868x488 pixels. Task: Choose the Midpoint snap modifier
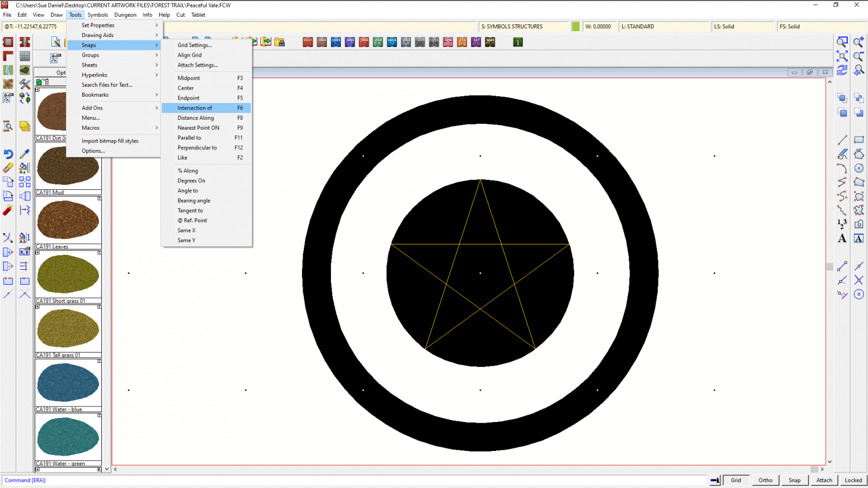click(x=207, y=78)
